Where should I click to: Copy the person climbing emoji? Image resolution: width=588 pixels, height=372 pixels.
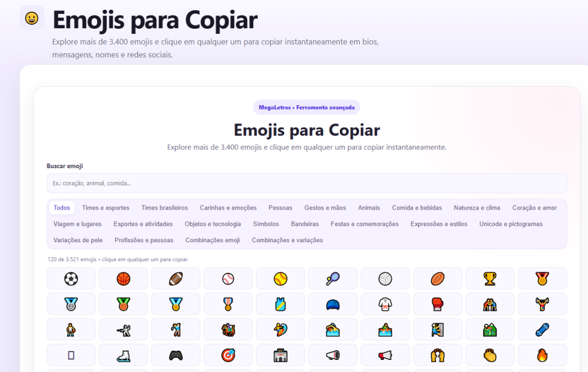pos(438,330)
